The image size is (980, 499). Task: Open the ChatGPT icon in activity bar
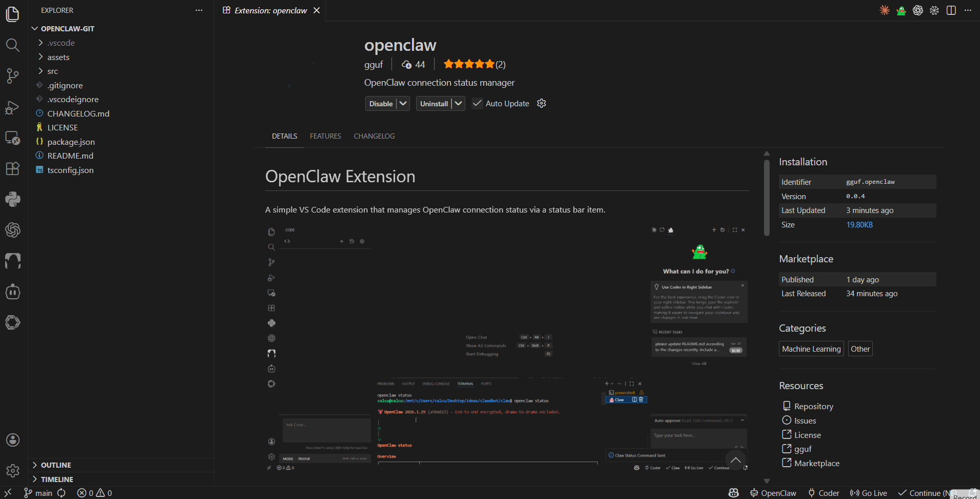pos(13,230)
